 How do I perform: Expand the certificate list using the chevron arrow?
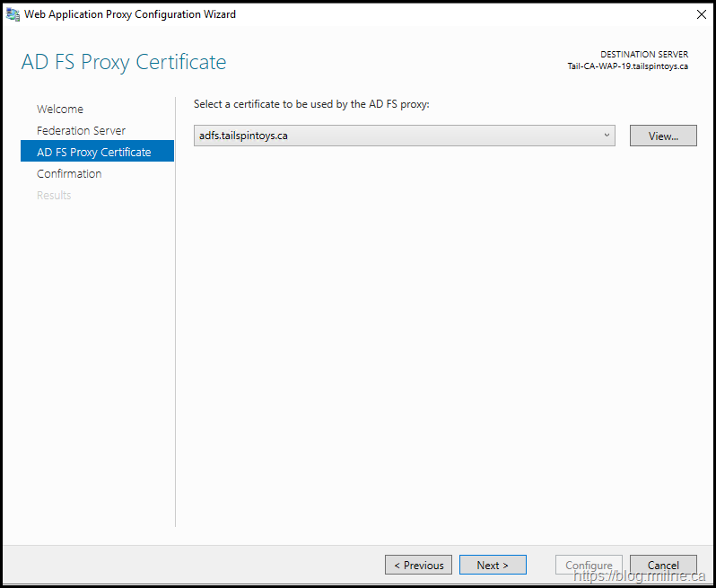607,136
